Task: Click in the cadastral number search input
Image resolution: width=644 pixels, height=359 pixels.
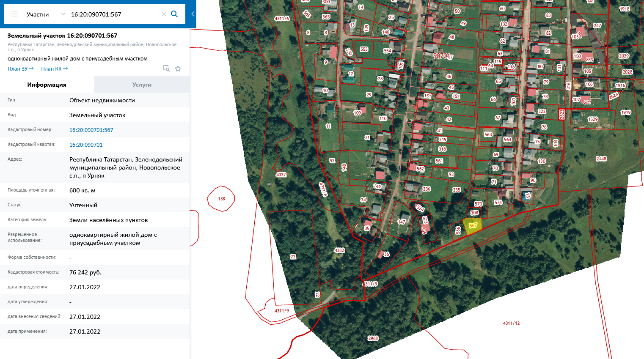Action: [x=114, y=14]
